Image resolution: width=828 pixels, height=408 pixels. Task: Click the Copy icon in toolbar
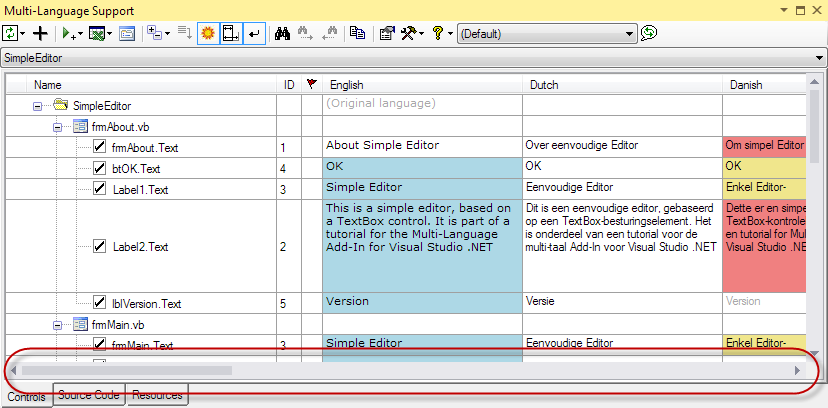tap(357, 33)
